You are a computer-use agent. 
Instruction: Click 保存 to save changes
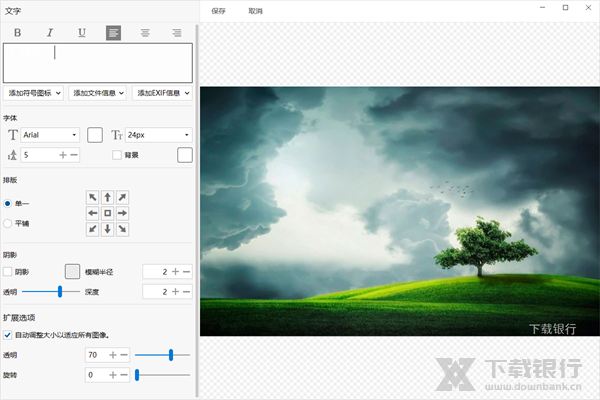point(219,10)
